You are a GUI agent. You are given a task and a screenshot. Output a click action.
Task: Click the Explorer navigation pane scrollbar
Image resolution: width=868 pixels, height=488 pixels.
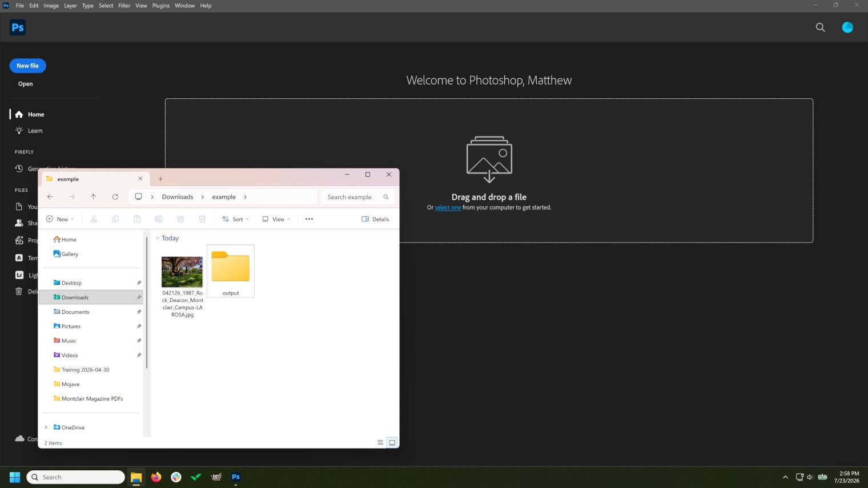tap(147, 303)
